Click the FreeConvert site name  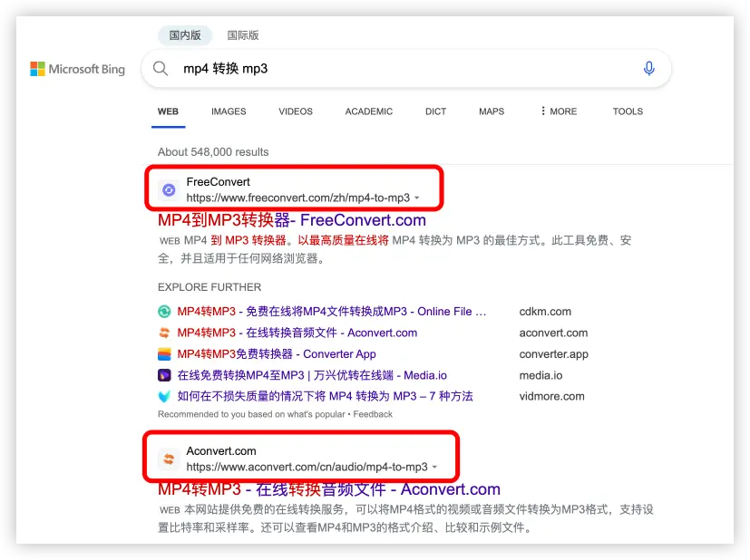coord(219,182)
